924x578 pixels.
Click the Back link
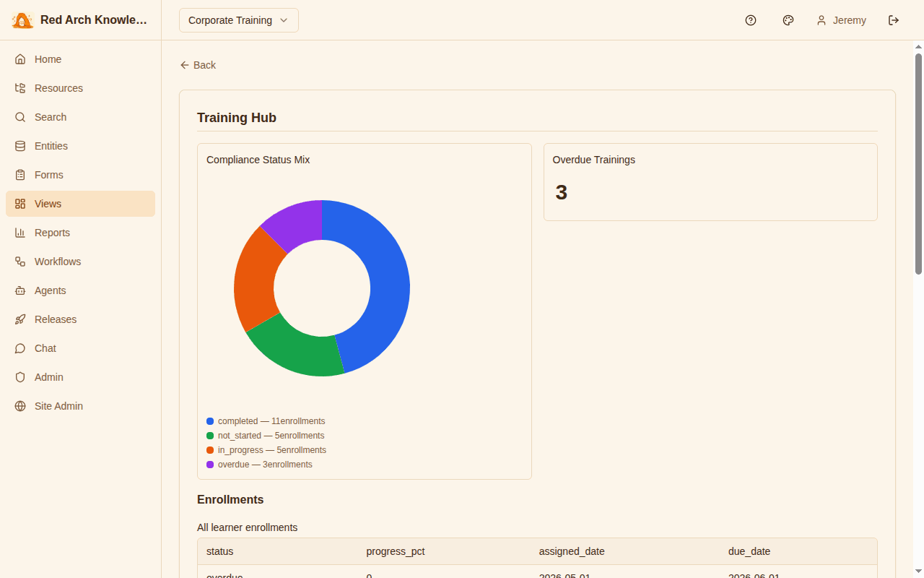pyautogui.click(x=198, y=65)
